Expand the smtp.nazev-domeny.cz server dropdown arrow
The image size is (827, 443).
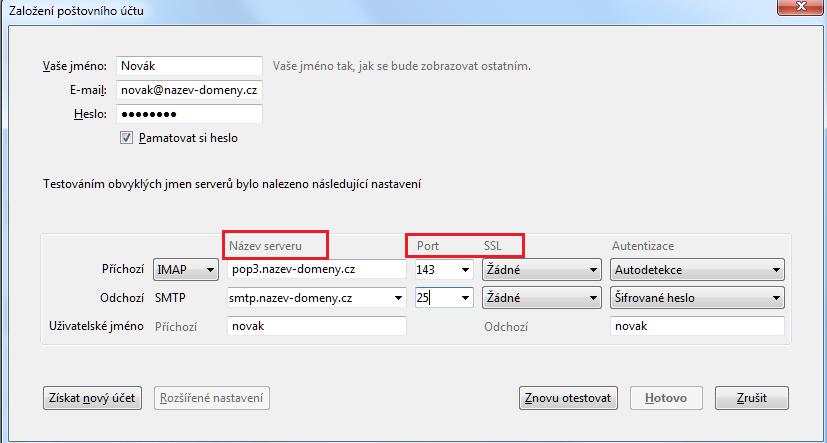tap(398, 297)
